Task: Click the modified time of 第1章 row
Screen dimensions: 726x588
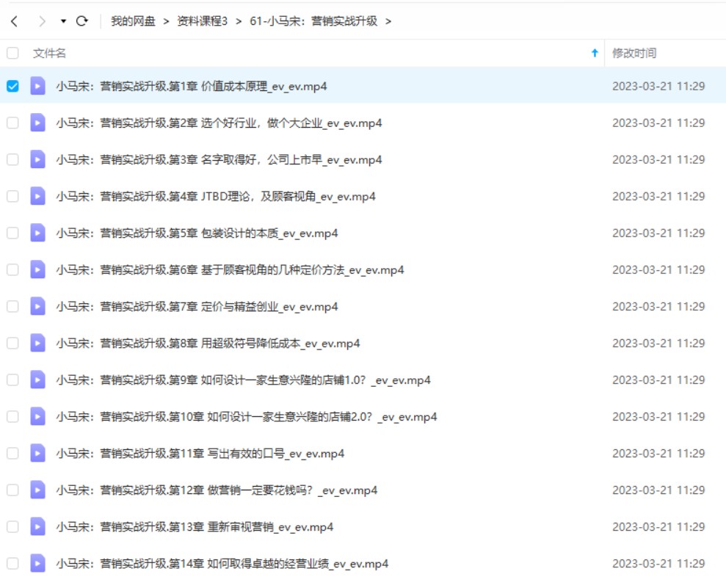Action: pos(658,86)
